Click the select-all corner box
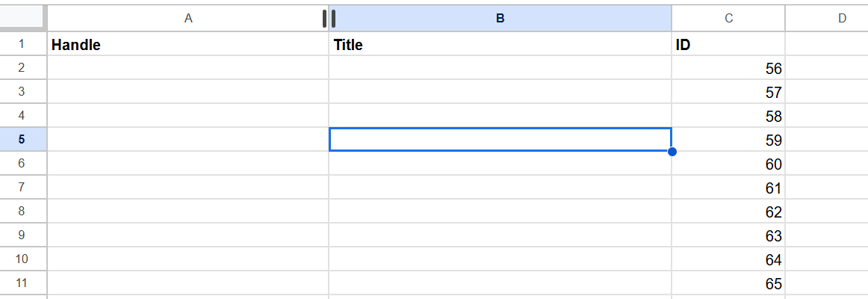This screenshot has width=868, height=299. point(22,18)
